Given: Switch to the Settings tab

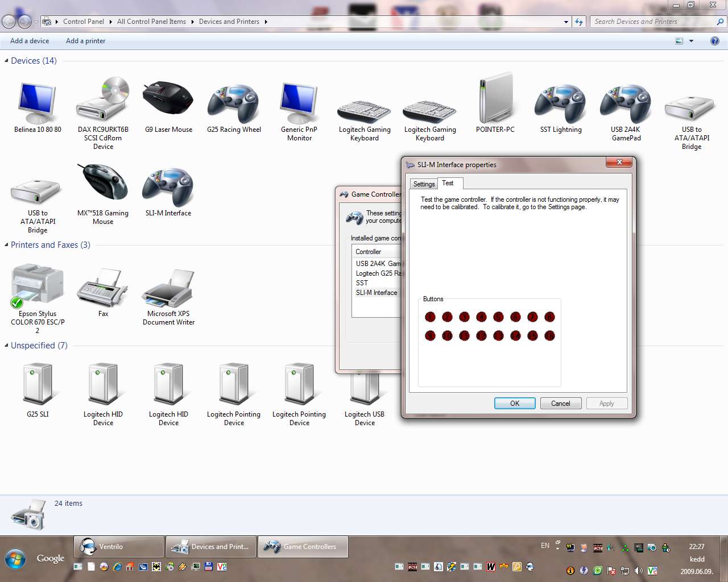Looking at the screenshot, I should click(424, 184).
